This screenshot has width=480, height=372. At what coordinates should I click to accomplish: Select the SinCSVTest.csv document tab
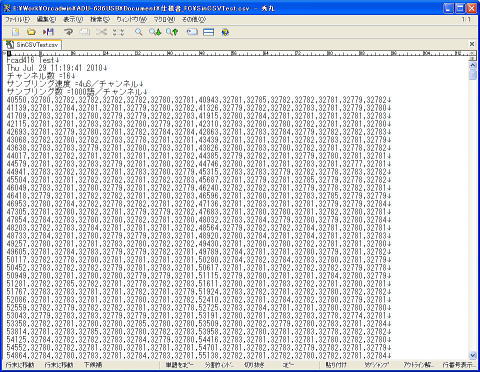(x=33, y=45)
